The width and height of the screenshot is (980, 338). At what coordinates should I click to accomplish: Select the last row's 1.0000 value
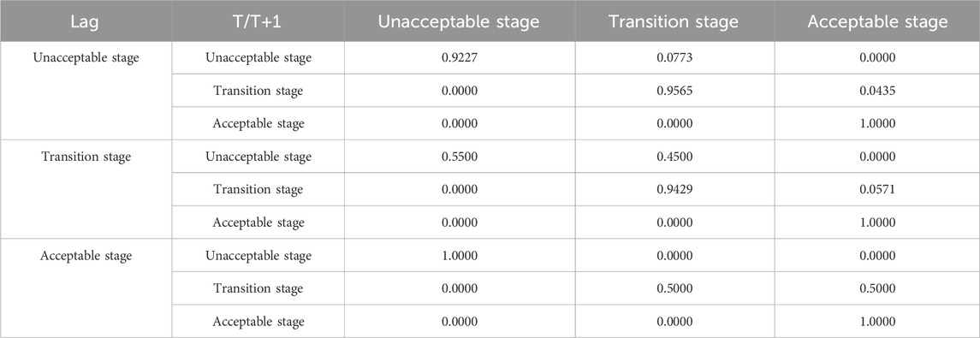pos(877,322)
